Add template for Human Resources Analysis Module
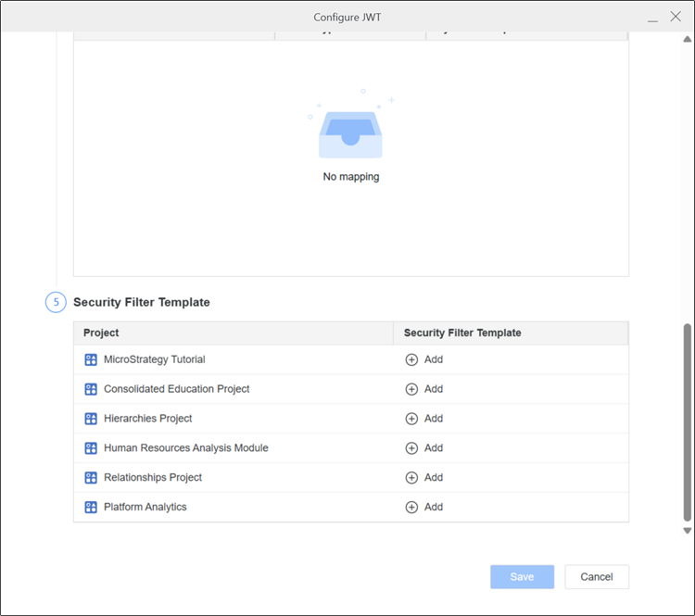This screenshot has width=695, height=616. tap(424, 448)
